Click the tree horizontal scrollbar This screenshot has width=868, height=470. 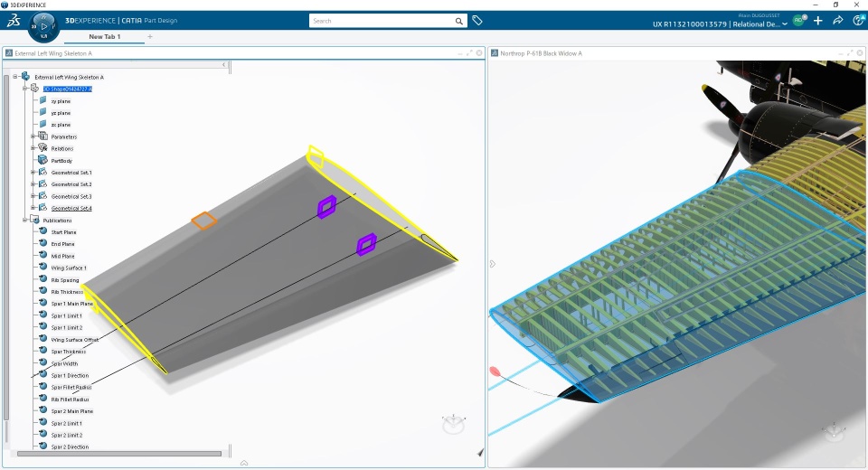coord(119,454)
